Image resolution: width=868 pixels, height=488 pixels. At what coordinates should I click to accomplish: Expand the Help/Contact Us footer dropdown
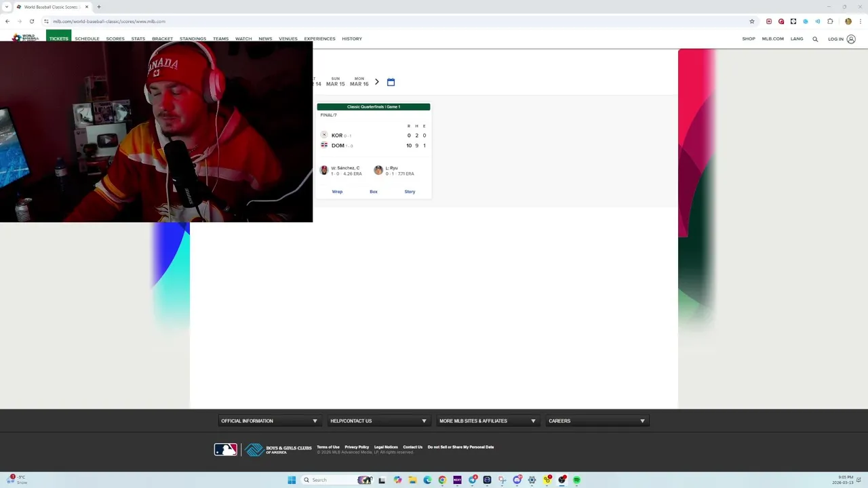(x=378, y=421)
